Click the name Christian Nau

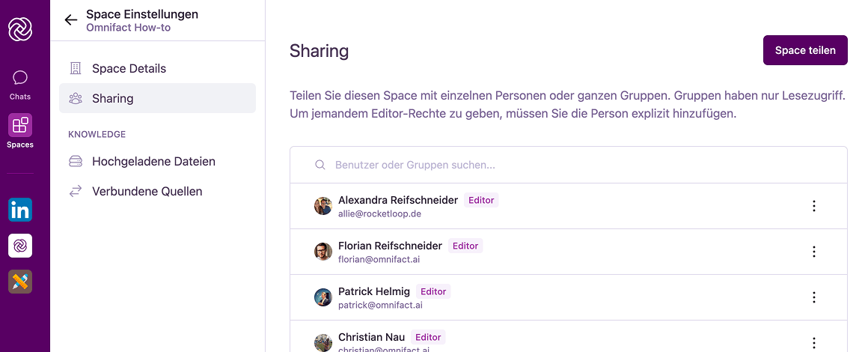[371, 337]
